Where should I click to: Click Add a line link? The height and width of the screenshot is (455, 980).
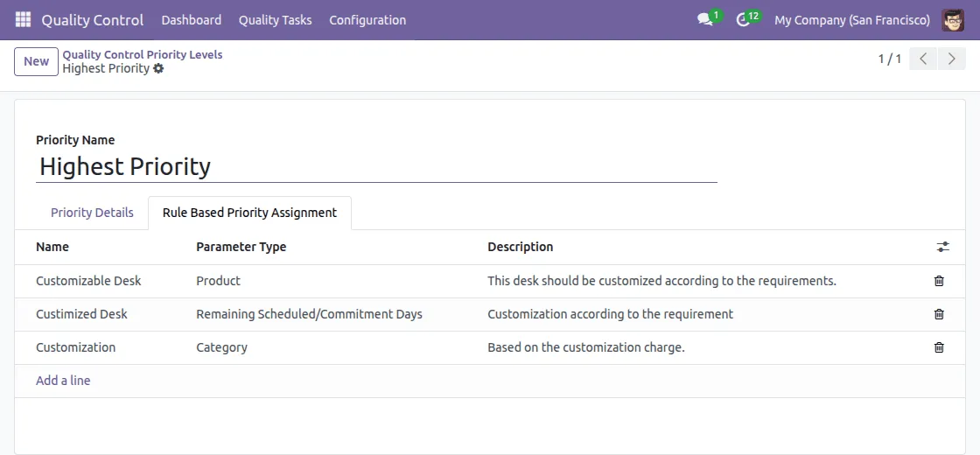click(63, 381)
